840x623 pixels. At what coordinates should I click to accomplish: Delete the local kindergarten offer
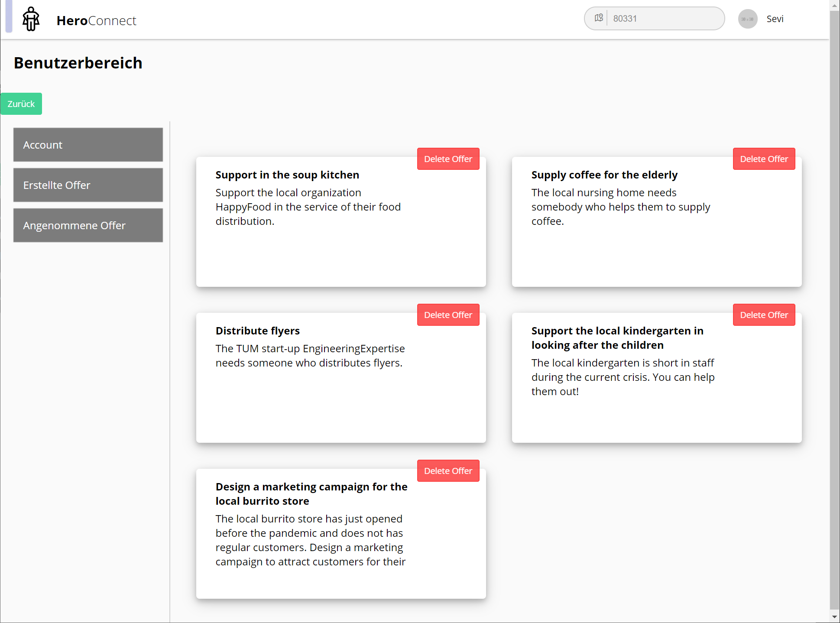pyautogui.click(x=763, y=315)
